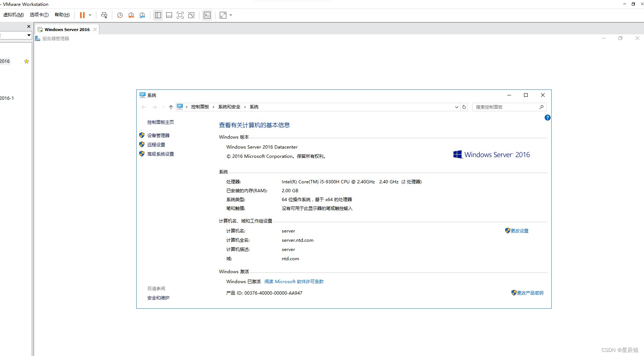Click the 2.00 GB installed RAM value
This screenshot has height=356, width=644.
[x=290, y=191]
